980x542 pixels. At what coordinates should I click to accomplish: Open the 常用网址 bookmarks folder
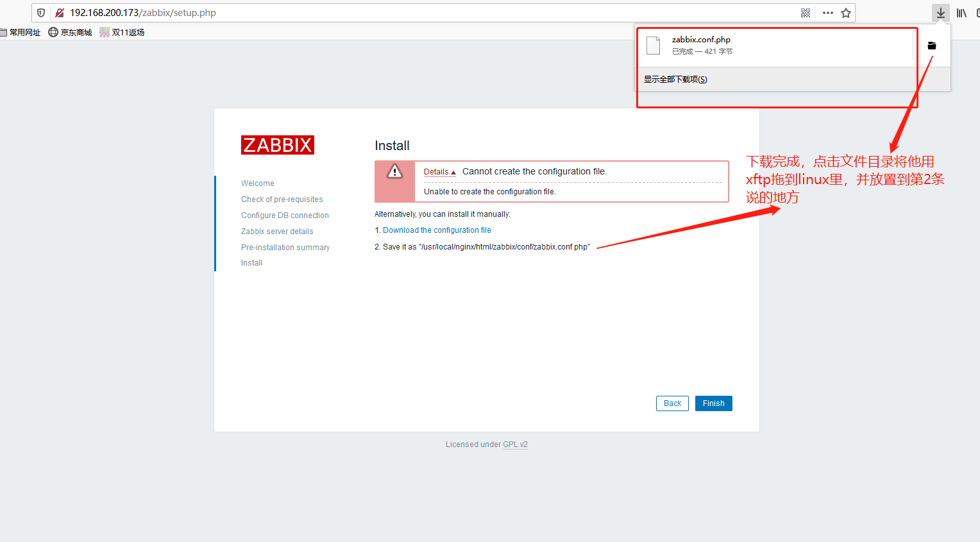(x=21, y=32)
